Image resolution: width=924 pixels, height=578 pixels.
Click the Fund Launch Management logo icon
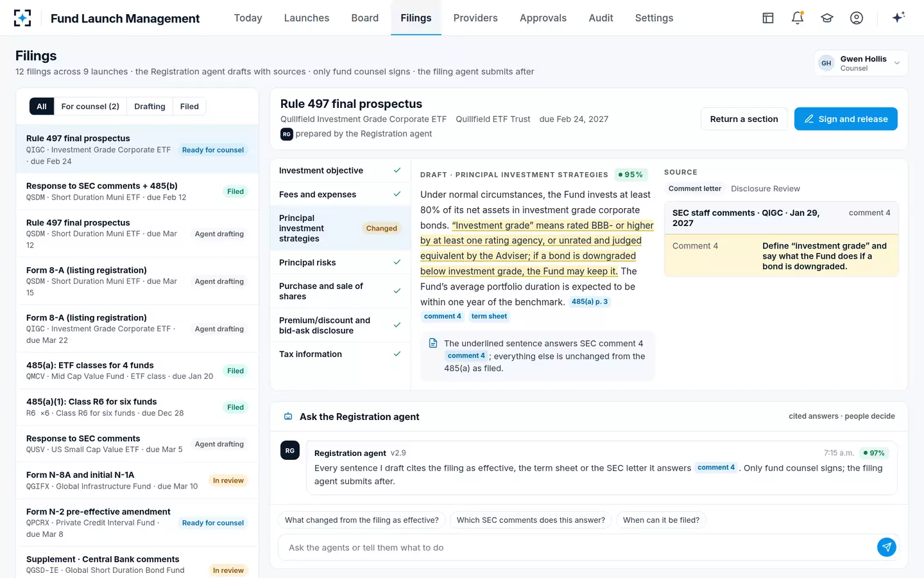pyautogui.click(x=22, y=18)
